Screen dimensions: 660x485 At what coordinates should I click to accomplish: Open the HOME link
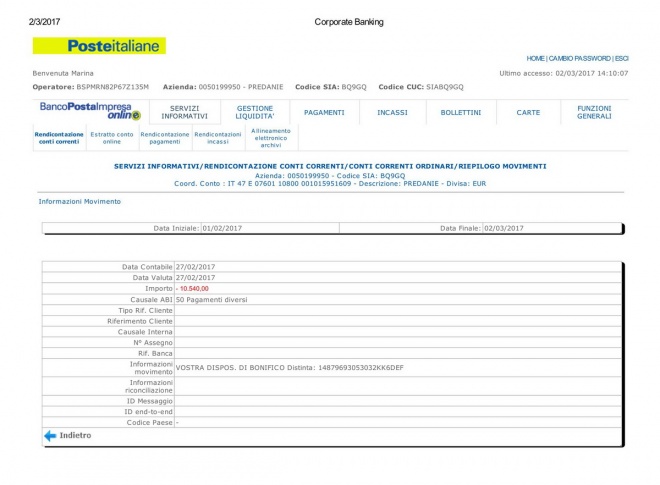tap(536, 59)
